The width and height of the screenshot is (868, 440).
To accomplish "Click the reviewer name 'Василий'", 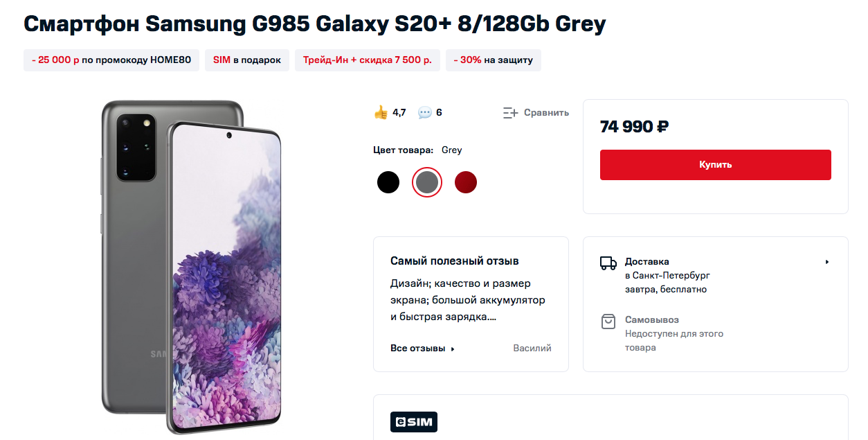I will pos(532,349).
